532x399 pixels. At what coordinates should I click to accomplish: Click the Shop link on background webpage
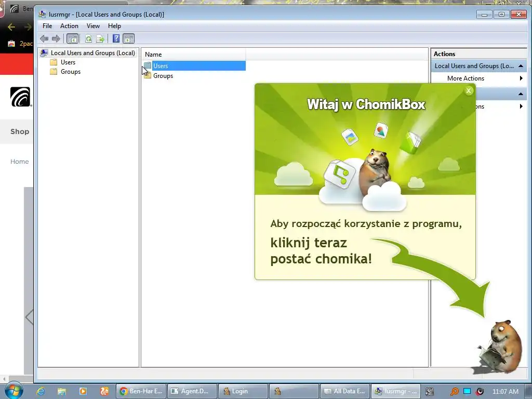click(x=20, y=131)
